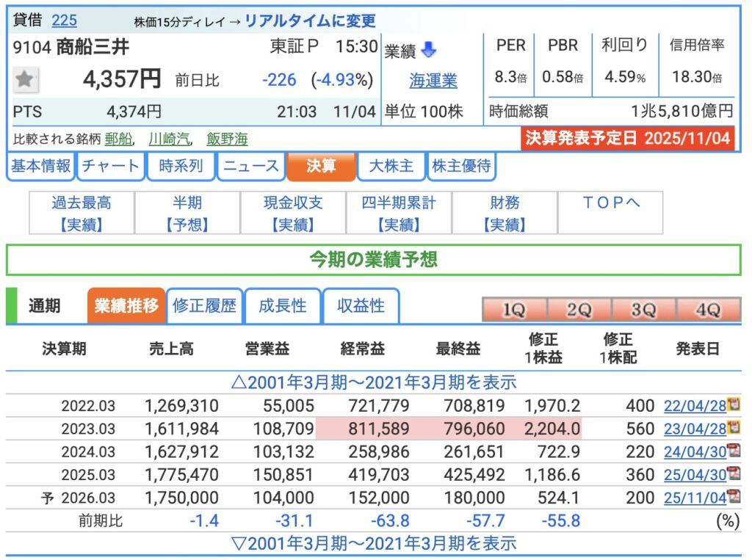752x560 pixels.
Task: Open the document icon beside 22/04/28
Action: (733, 404)
